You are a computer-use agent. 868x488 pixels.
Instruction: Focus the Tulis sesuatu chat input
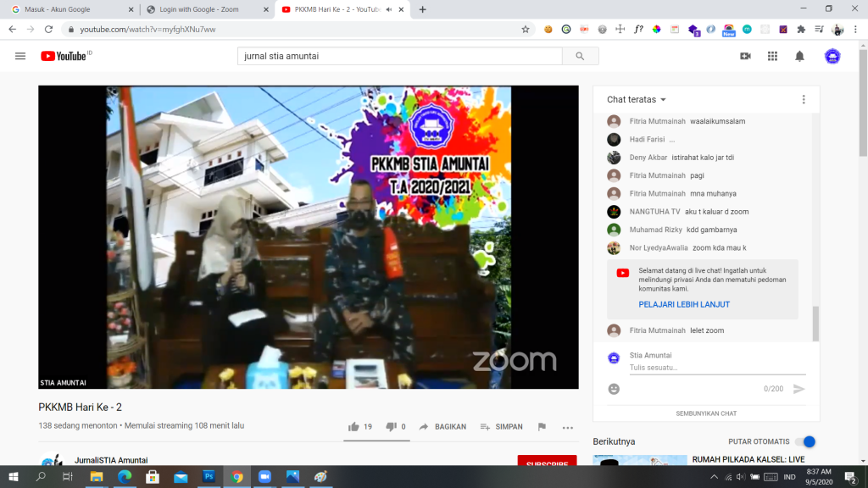pos(717,368)
